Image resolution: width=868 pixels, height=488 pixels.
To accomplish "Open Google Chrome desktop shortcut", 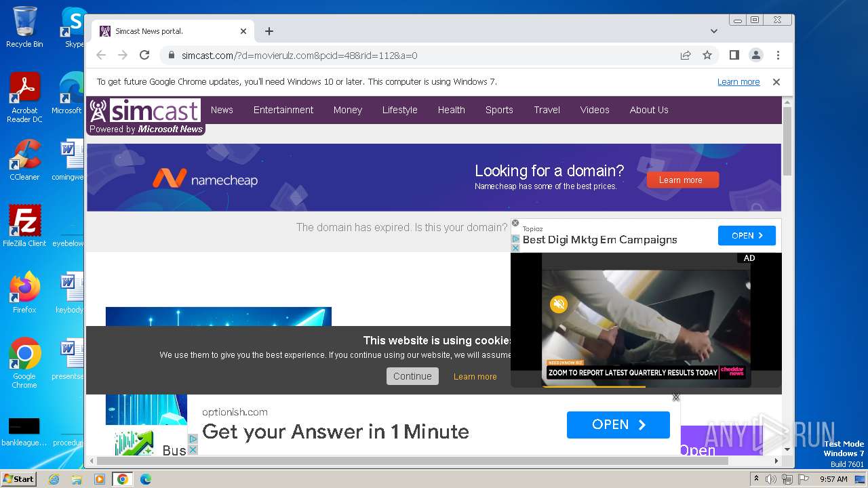I will 24,363.
